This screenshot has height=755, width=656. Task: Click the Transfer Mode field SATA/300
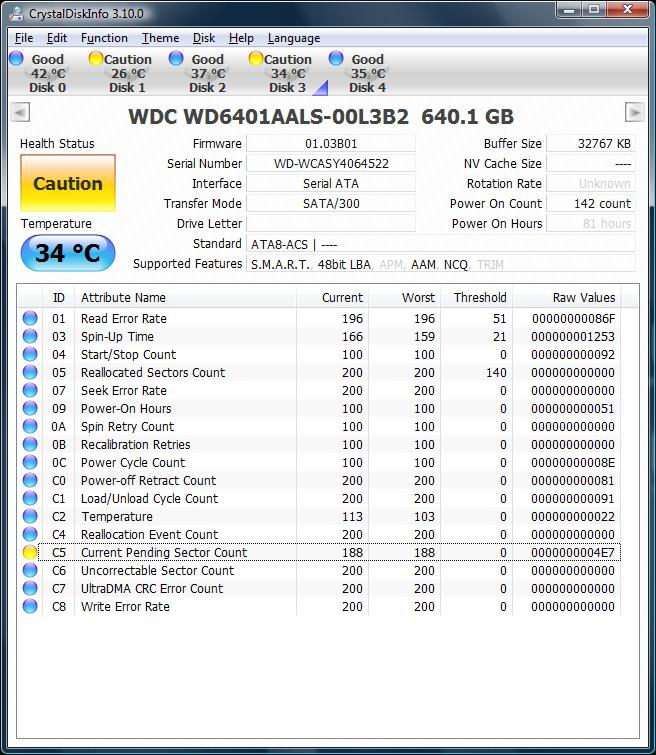tap(331, 203)
